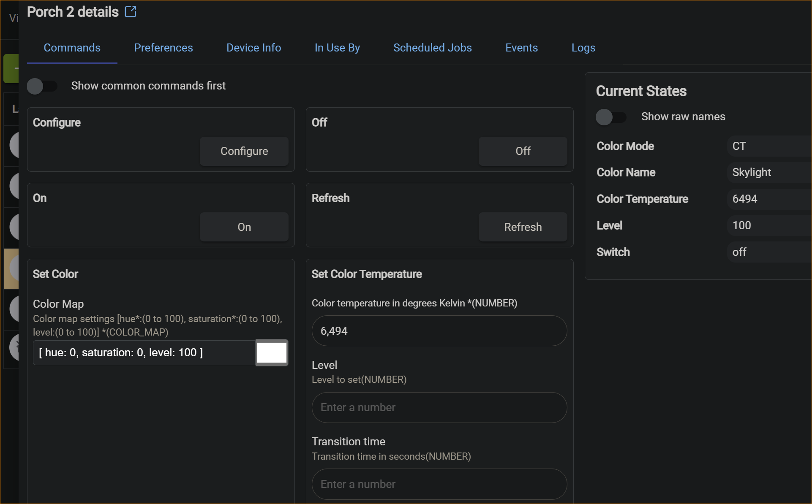Select the Logs tab
Viewport: 812px width, 504px height.
pos(583,48)
